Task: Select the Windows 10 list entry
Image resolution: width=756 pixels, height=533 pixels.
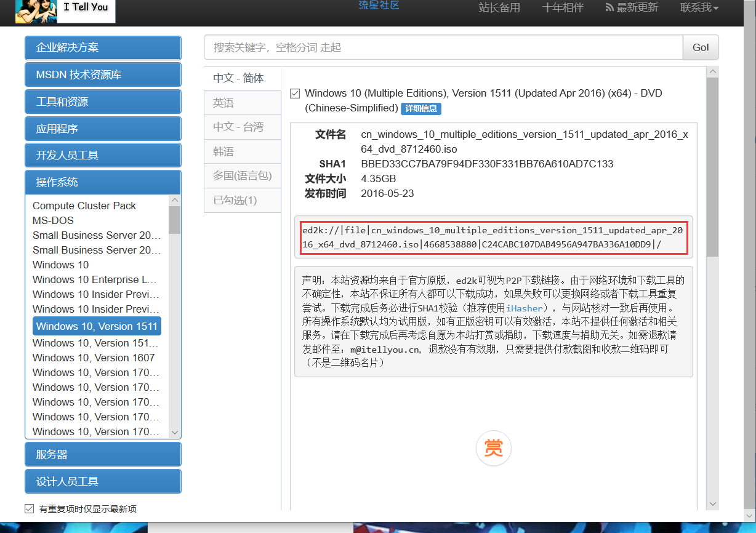Action: (x=61, y=265)
